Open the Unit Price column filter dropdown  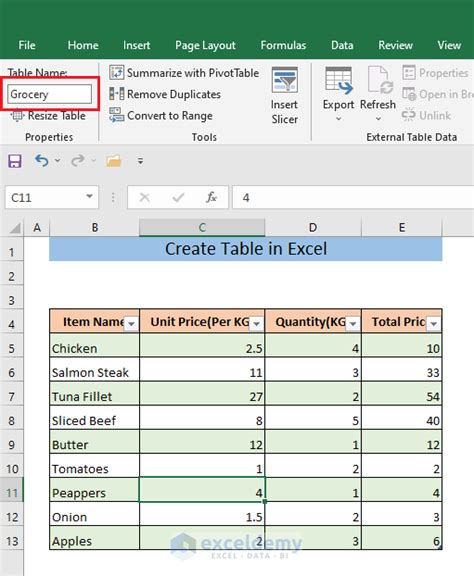click(x=257, y=324)
